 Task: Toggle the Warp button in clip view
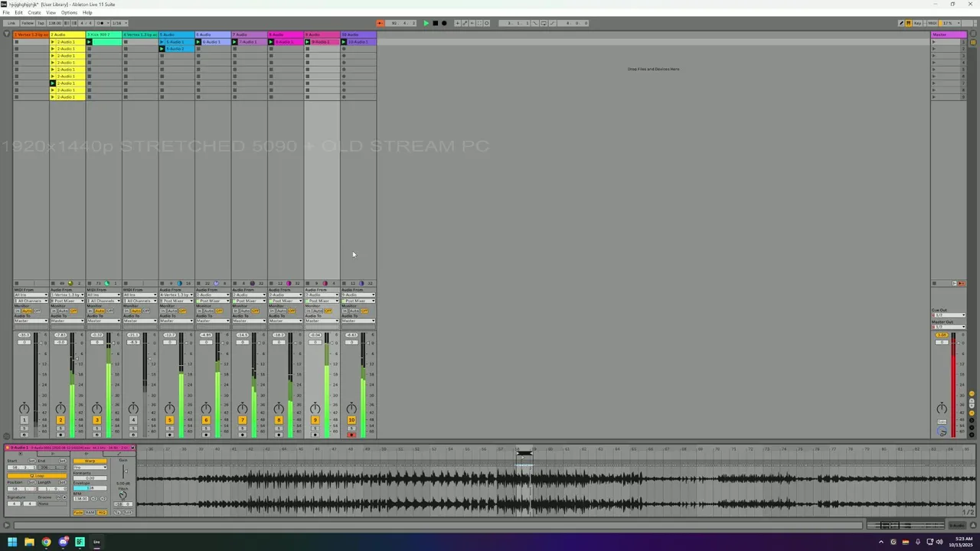click(x=90, y=461)
